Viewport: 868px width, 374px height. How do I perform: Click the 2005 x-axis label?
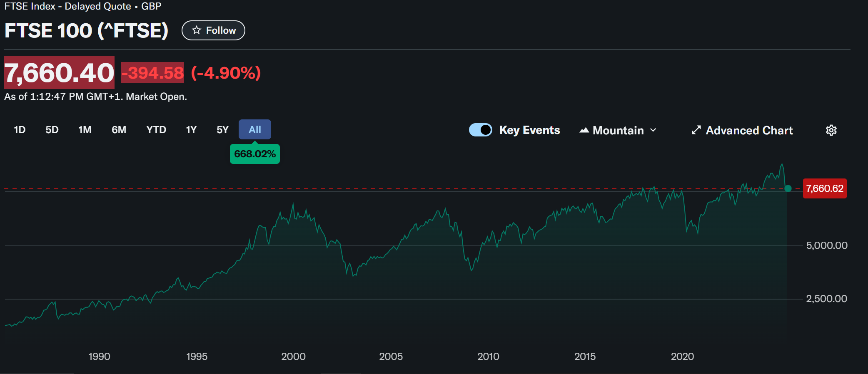point(391,357)
